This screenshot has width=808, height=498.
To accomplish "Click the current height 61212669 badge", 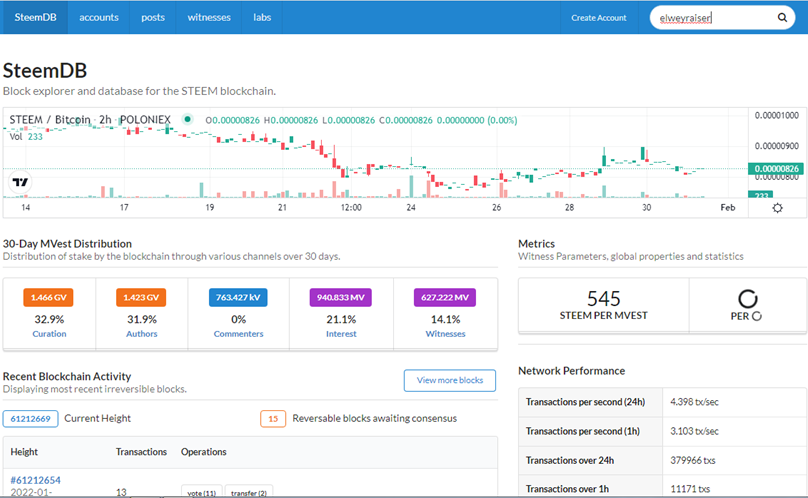I will (30, 419).
